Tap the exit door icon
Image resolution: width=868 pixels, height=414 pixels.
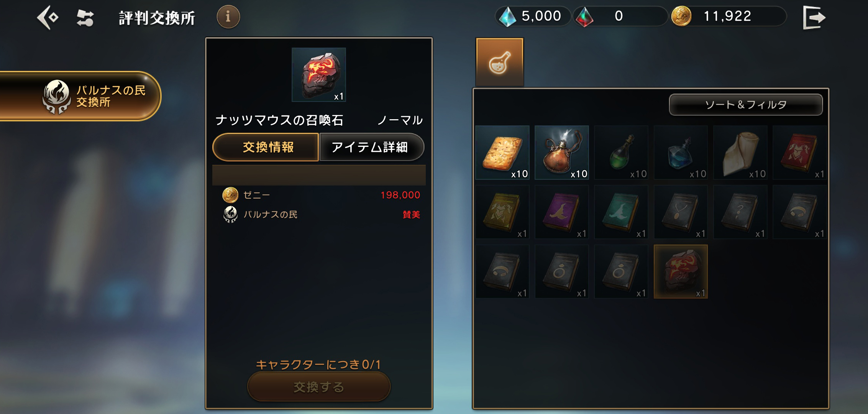tap(814, 17)
